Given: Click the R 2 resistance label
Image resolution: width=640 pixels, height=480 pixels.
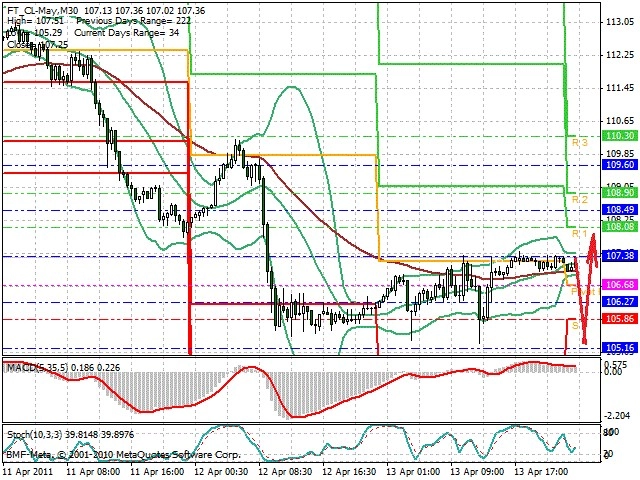Looking at the screenshot, I should [580, 200].
